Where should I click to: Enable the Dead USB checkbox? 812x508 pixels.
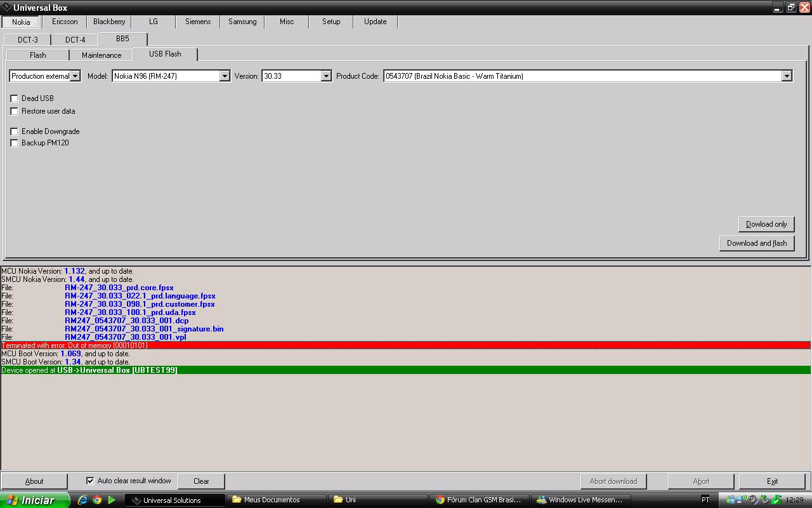tap(15, 98)
